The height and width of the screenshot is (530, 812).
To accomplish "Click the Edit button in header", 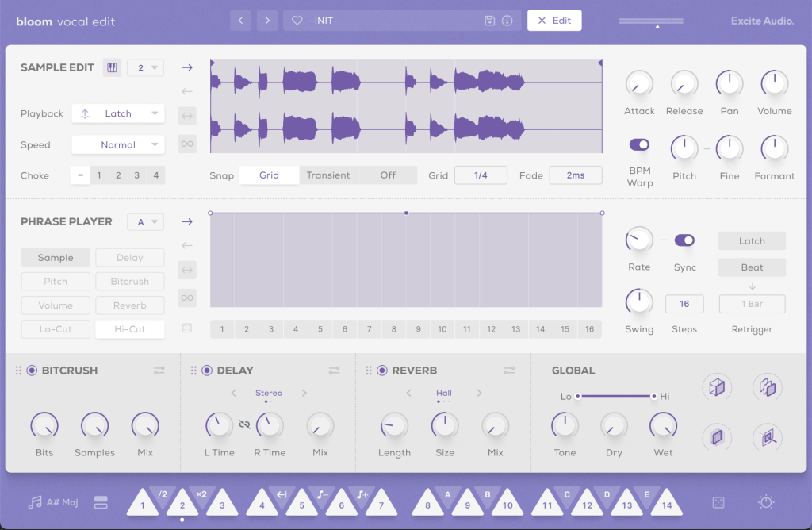I will (x=554, y=21).
